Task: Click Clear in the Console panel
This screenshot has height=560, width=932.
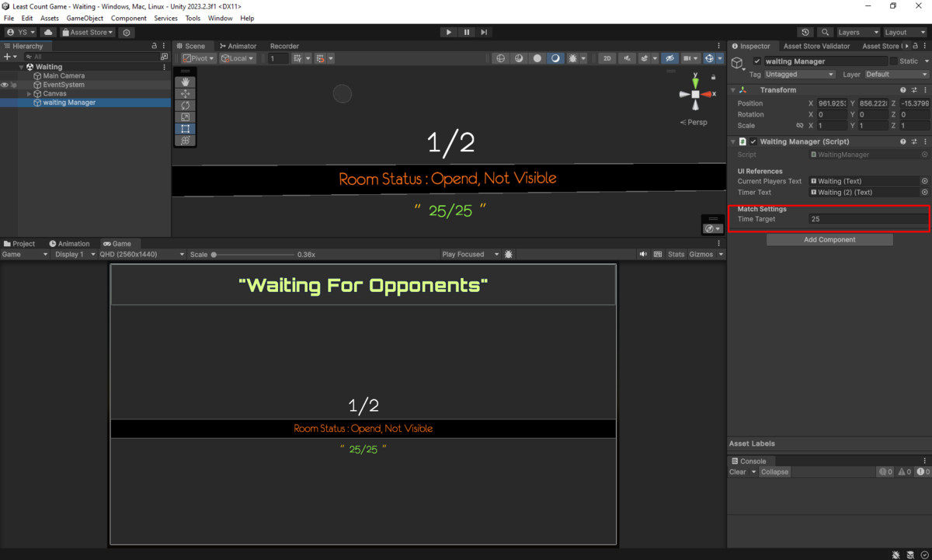Action: coord(736,471)
